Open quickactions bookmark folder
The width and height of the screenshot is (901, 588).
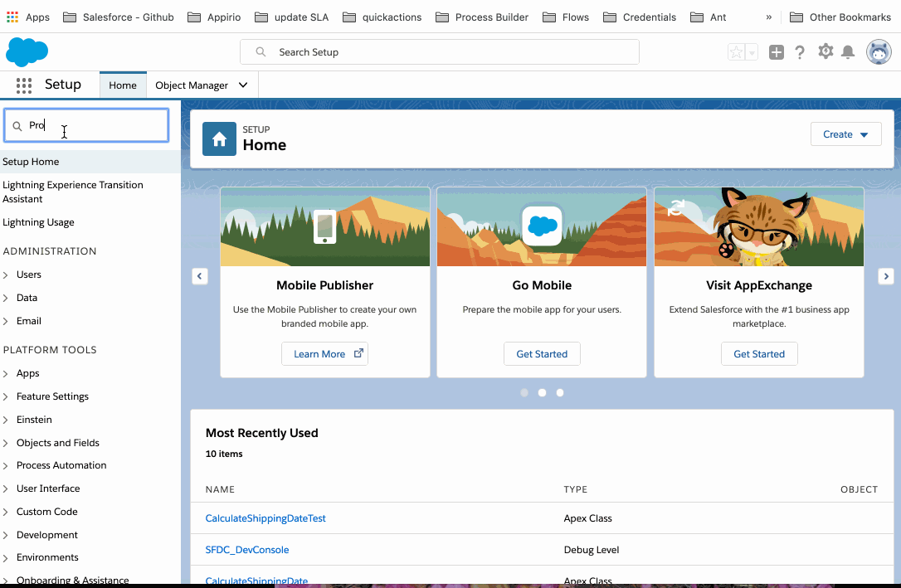click(x=382, y=17)
